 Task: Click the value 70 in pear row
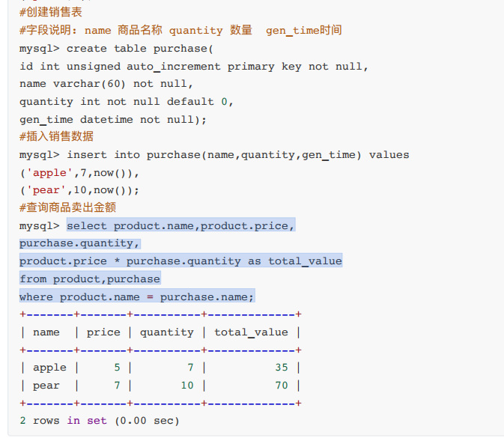click(282, 386)
